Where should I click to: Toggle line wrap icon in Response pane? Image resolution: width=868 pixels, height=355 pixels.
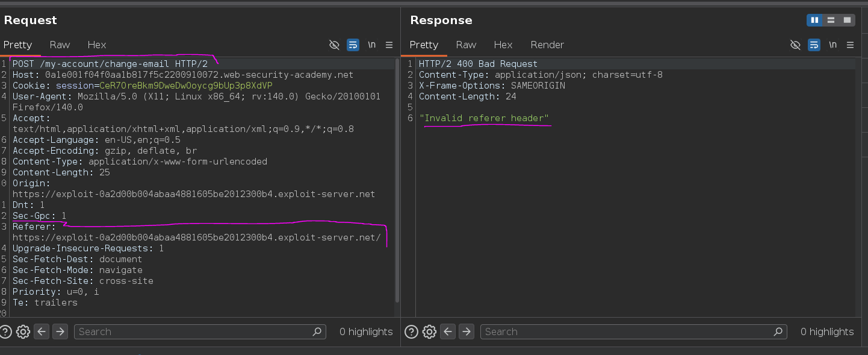[814, 45]
